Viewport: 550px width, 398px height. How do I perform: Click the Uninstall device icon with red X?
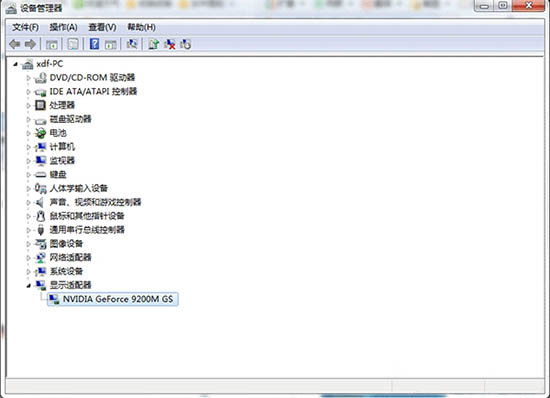point(169,44)
